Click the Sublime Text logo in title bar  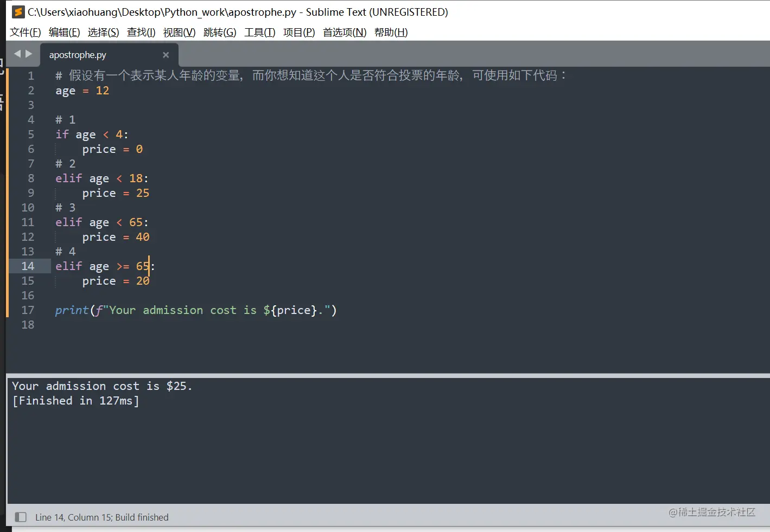click(x=18, y=12)
